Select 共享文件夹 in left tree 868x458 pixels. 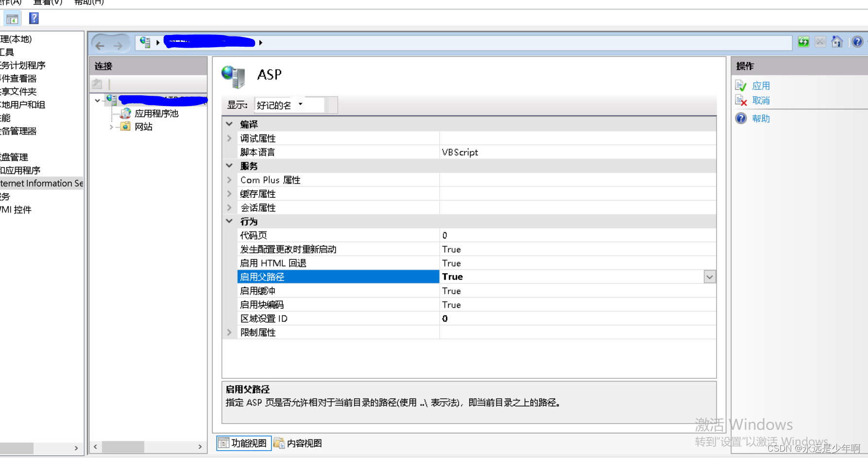pyautogui.click(x=18, y=91)
